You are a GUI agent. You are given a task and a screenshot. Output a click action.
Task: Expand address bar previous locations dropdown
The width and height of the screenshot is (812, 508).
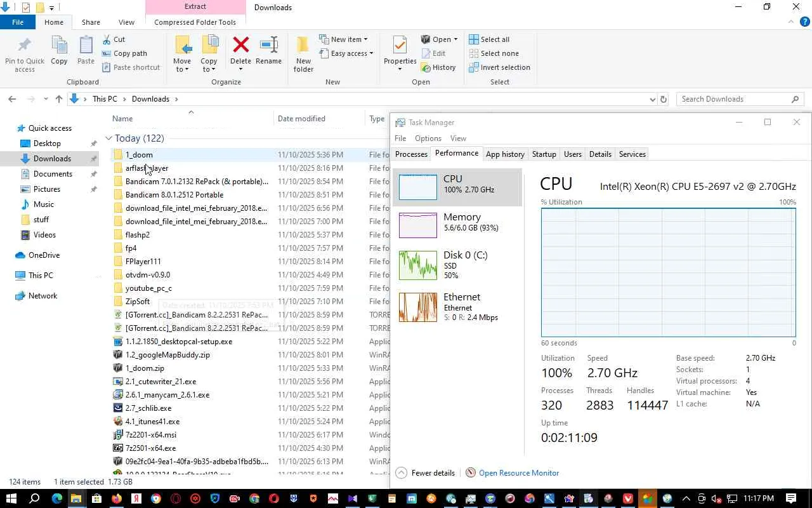652,99
